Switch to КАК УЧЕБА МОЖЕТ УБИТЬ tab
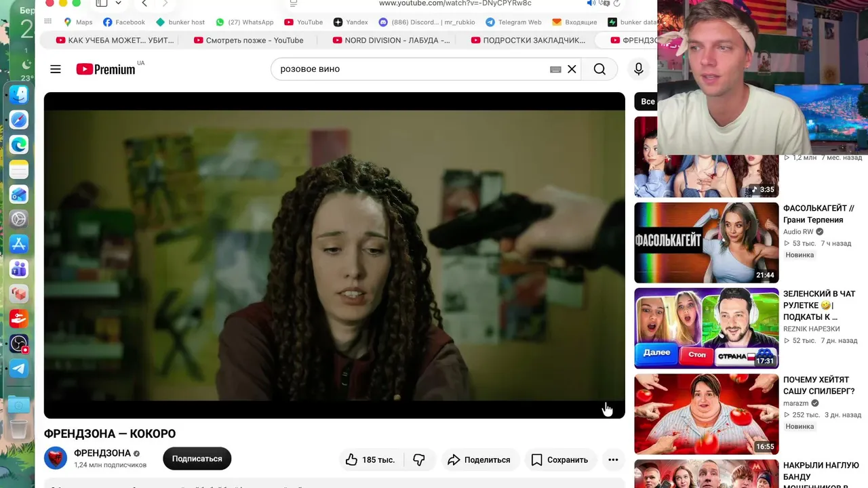 [115, 40]
